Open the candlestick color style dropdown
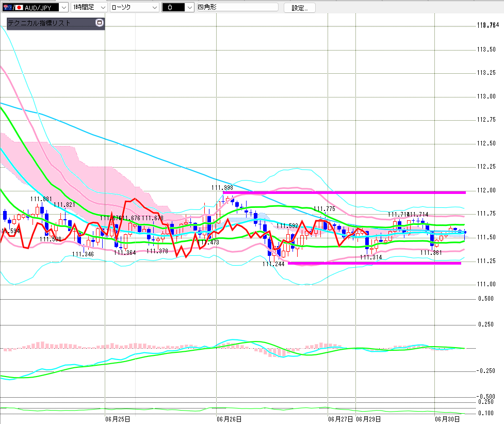 click(190, 7)
